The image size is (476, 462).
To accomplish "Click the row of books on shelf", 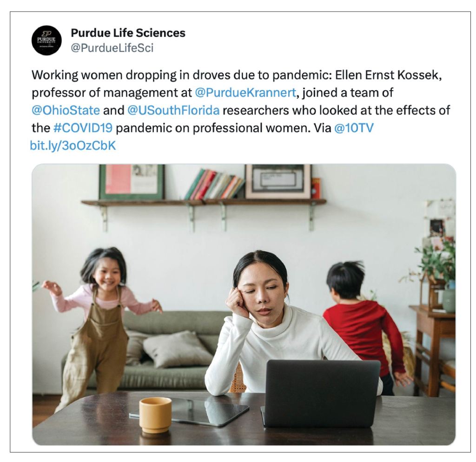I will click(214, 184).
